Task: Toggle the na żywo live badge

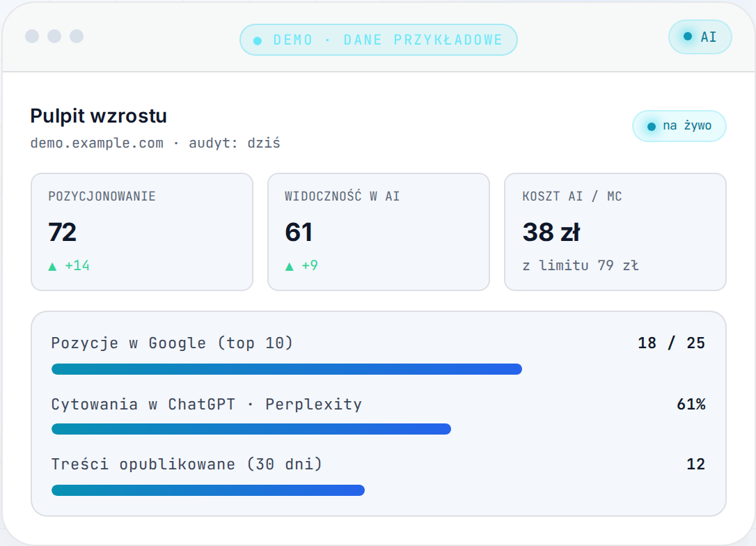Action: 679,126
